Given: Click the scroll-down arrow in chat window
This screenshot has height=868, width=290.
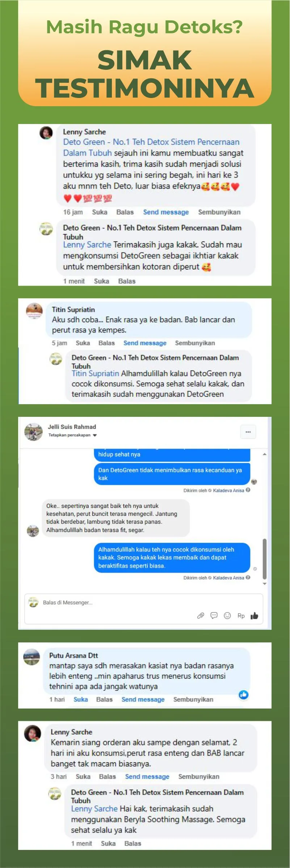Looking at the screenshot, I should (265, 583).
